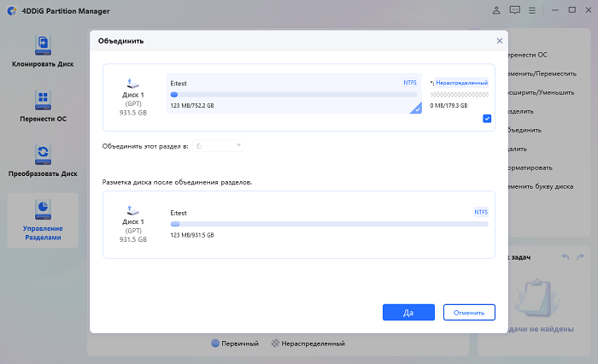The height and width of the screenshot is (364, 598).
Task: Open the merge target partition dropdown
Action: pos(218,146)
